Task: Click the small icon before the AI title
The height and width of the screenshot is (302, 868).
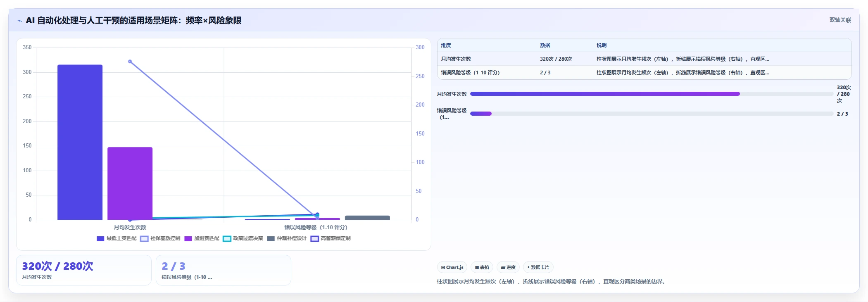Action: [19, 21]
